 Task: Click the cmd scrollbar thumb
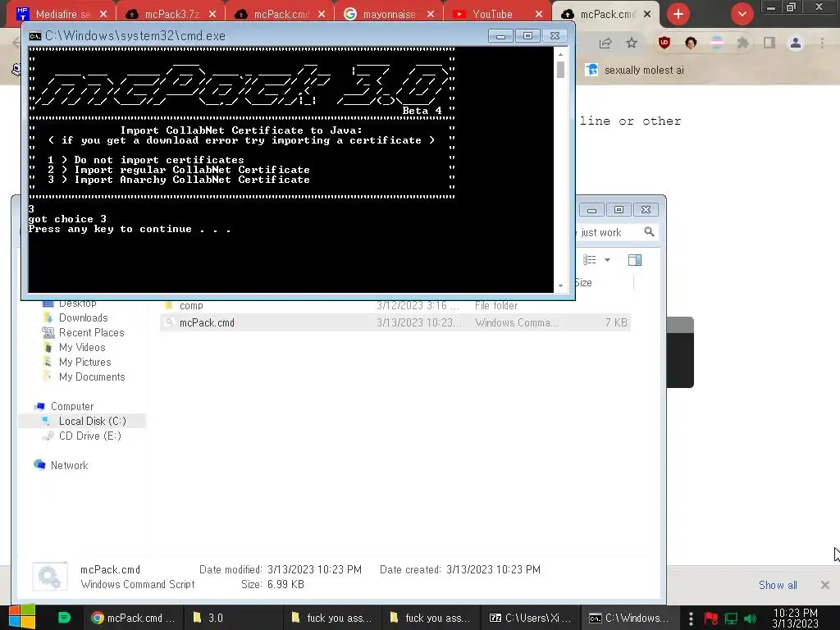click(560, 70)
